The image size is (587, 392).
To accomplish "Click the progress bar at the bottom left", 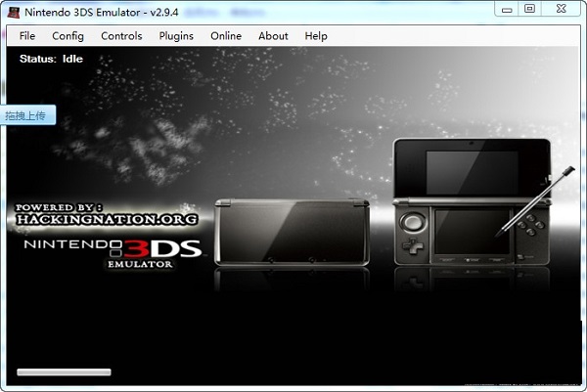I will point(64,371).
